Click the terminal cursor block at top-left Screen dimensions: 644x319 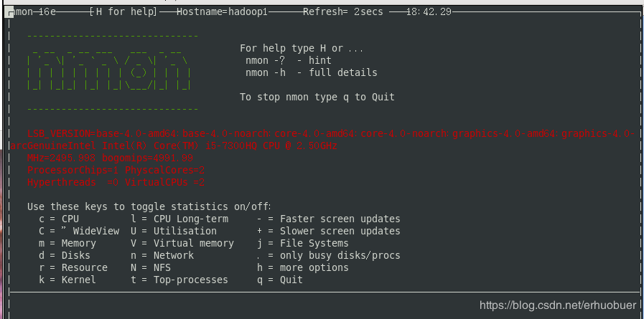(11, 12)
